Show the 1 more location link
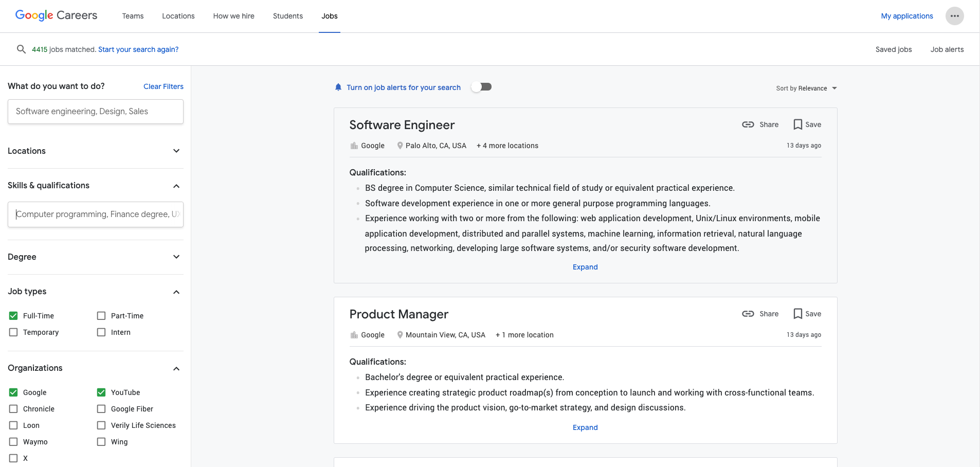The height and width of the screenshot is (467, 980). pos(524,335)
